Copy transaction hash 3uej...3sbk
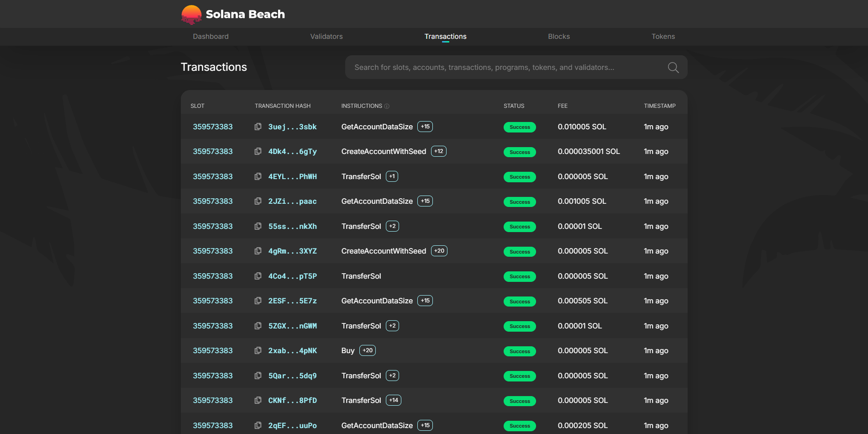This screenshot has height=434, width=868. pos(258,127)
